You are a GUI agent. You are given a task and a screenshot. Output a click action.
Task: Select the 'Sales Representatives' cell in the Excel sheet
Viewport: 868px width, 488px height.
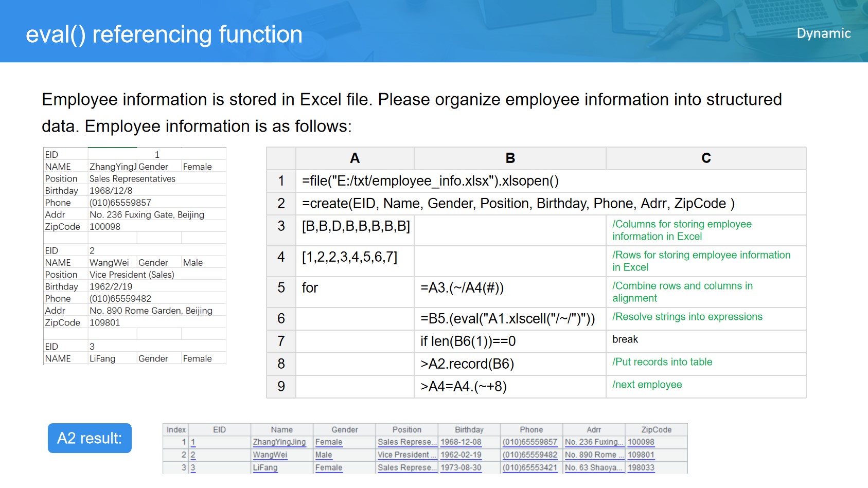(132, 179)
